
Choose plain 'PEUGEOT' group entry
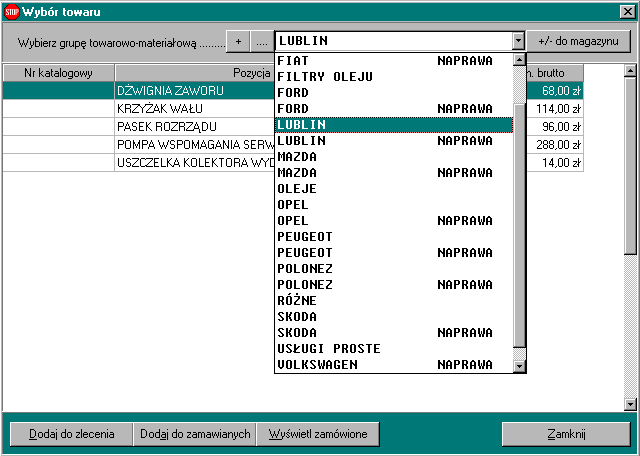click(394, 237)
